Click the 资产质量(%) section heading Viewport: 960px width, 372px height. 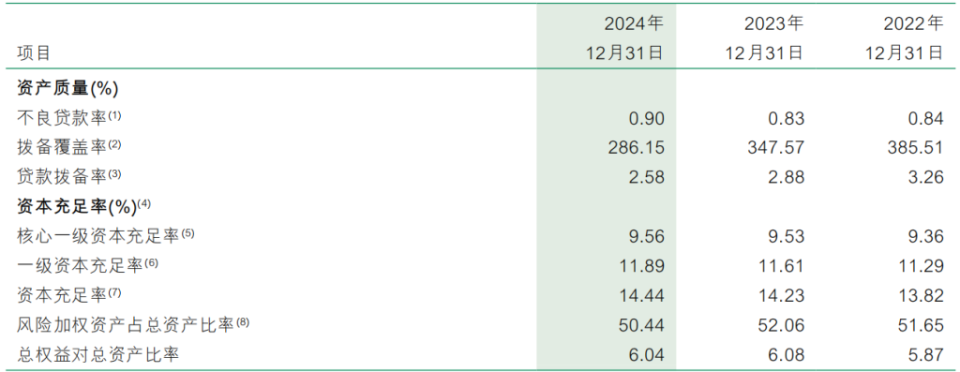[x=67, y=89]
